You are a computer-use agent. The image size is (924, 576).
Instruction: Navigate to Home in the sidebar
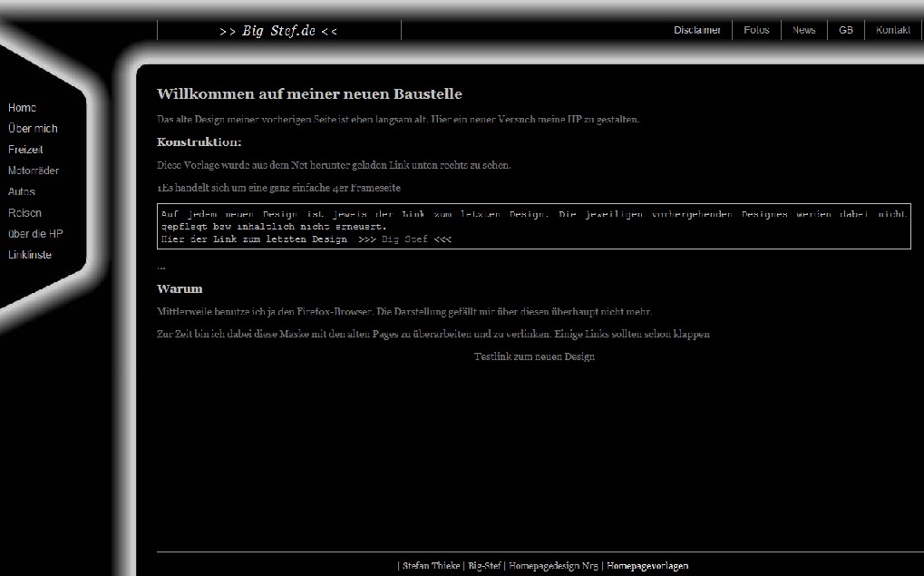tap(22, 108)
